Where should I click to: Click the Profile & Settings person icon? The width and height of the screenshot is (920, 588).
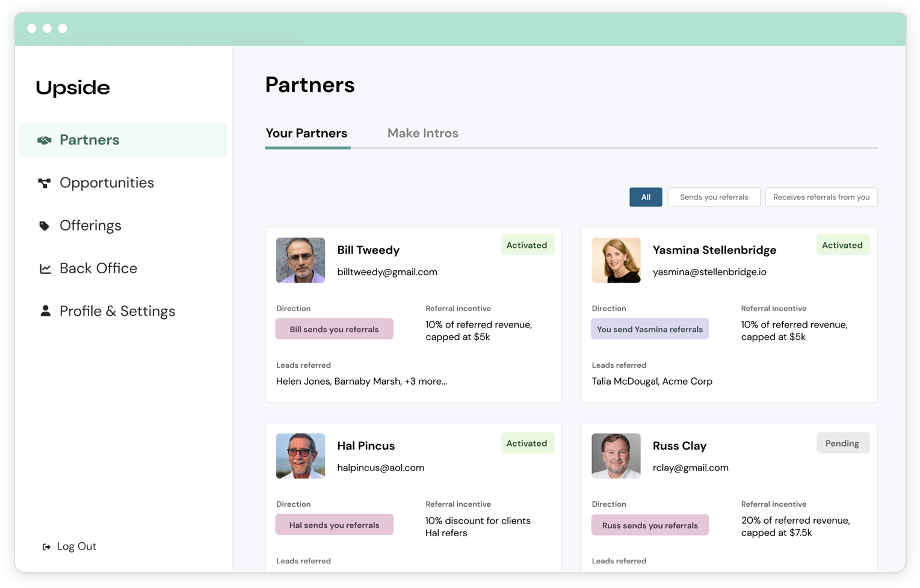pyautogui.click(x=45, y=311)
